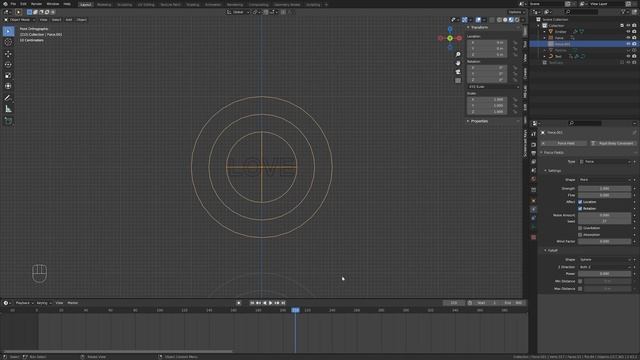Open the timeline Keying popover
This screenshot has height=360, width=640.
pos(43,303)
